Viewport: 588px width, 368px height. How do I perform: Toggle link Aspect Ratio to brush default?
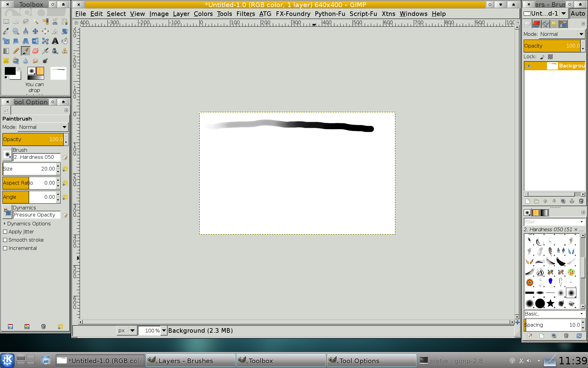coord(65,183)
